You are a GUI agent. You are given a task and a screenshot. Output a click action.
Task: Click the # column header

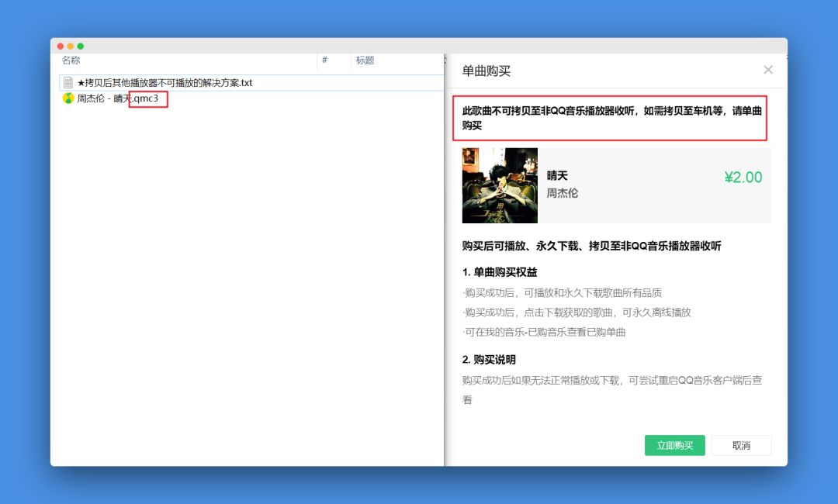coord(324,60)
